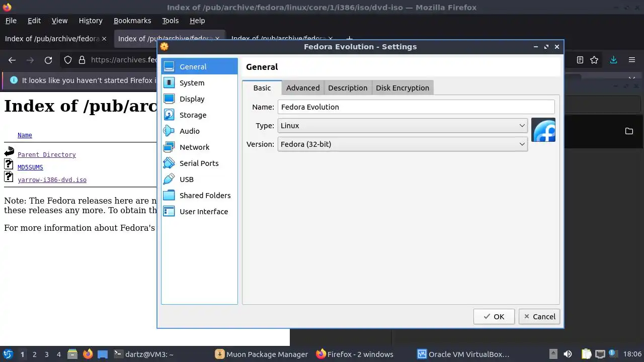
Task: Open the file manager from the taskbar
Action: coord(72,354)
